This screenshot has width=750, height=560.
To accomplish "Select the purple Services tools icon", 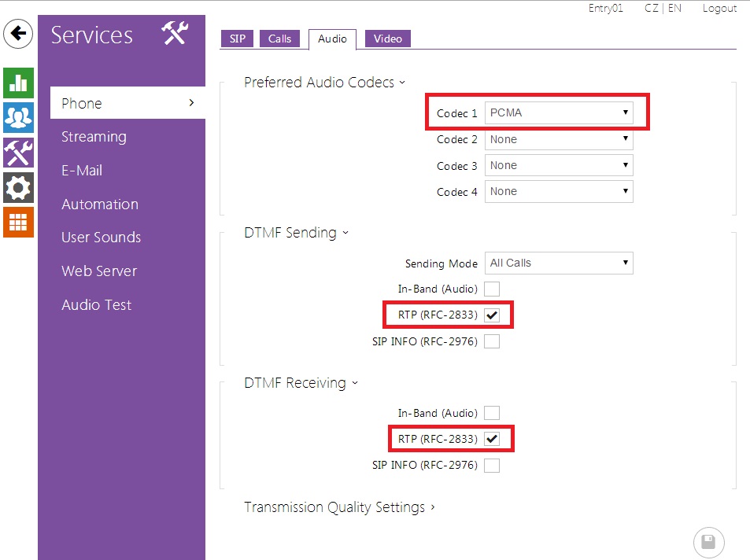I will [x=18, y=152].
